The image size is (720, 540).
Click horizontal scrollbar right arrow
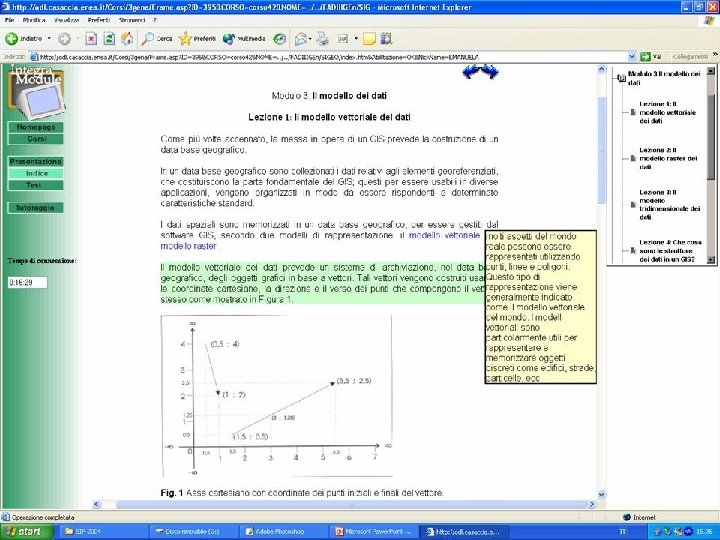(592, 505)
